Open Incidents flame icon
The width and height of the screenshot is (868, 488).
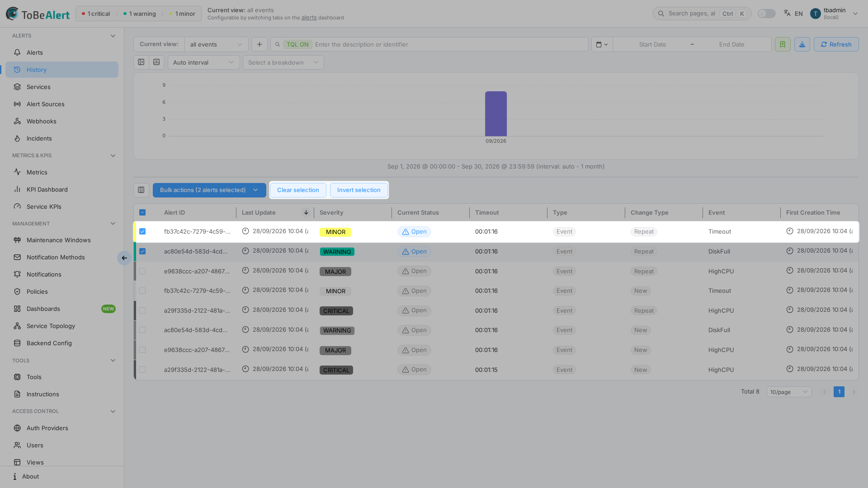click(x=17, y=138)
